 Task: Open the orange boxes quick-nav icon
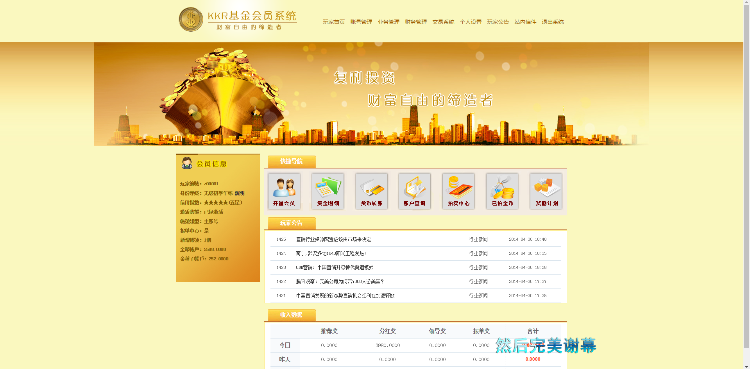coord(546,191)
